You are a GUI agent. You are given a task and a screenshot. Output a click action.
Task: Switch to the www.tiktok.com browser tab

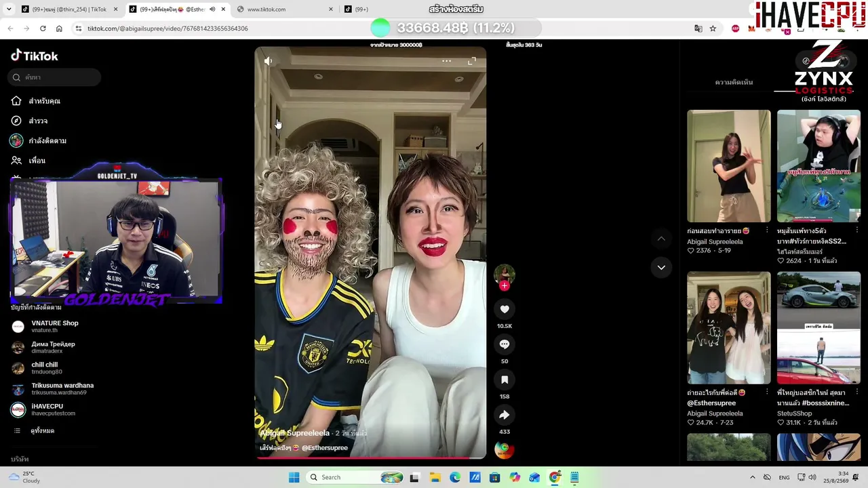click(x=285, y=9)
